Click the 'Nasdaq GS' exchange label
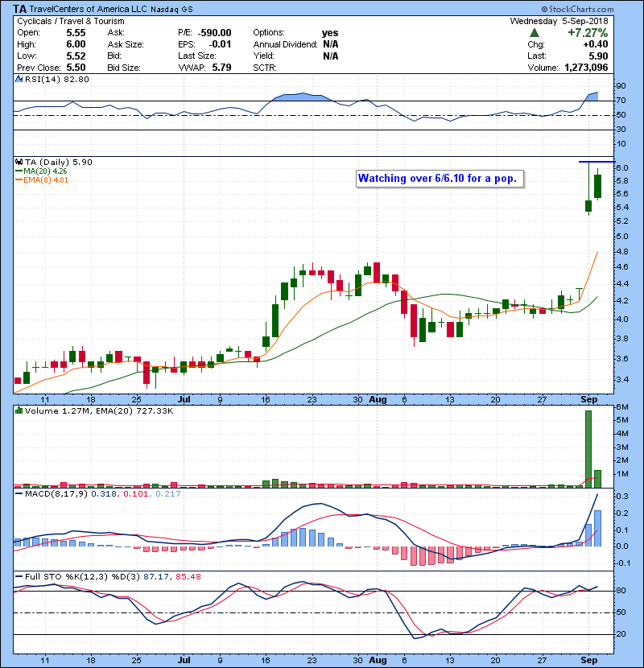 [171, 10]
